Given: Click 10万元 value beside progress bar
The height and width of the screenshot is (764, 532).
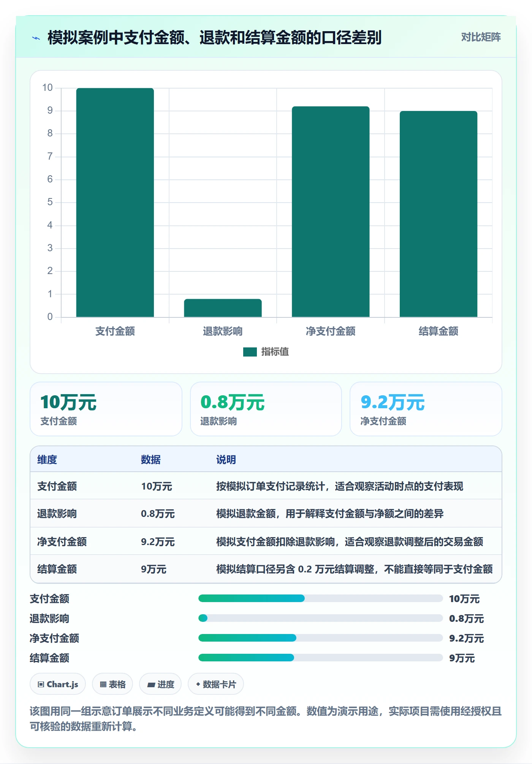Looking at the screenshot, I should 464,599.
